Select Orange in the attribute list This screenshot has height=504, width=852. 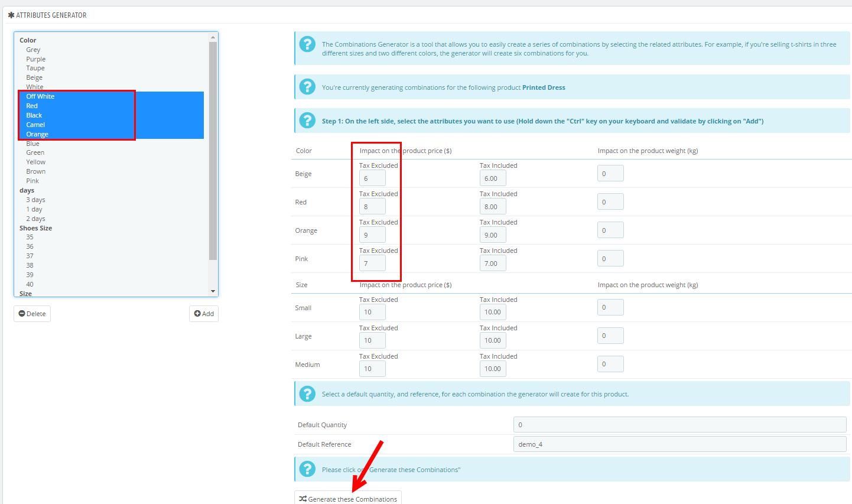(37, 134)
